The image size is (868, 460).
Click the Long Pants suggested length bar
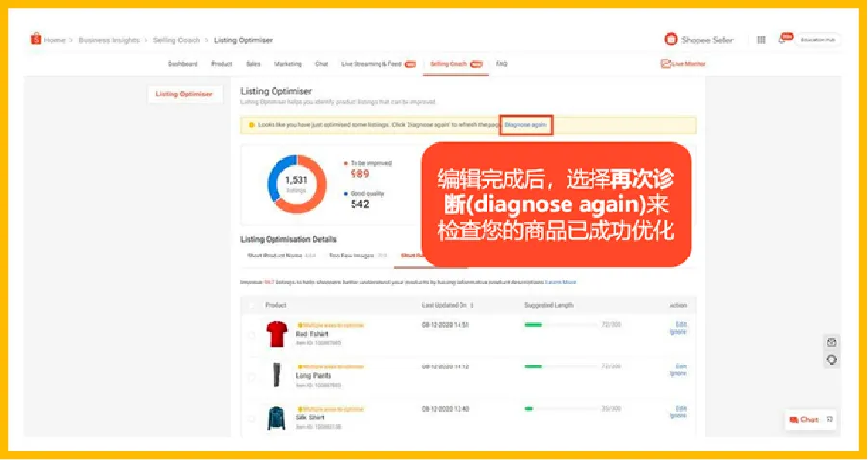click(561, 366)
